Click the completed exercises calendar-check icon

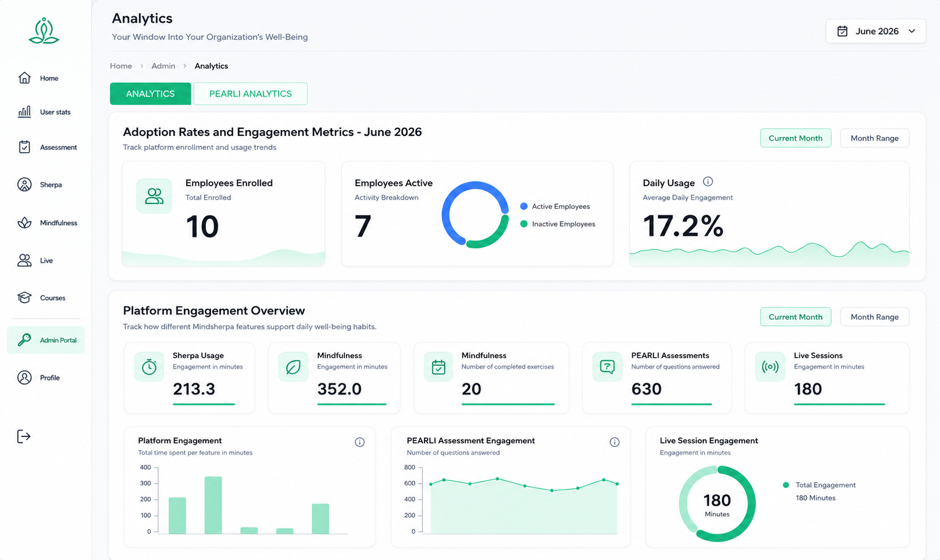click(x=438, y=367)
